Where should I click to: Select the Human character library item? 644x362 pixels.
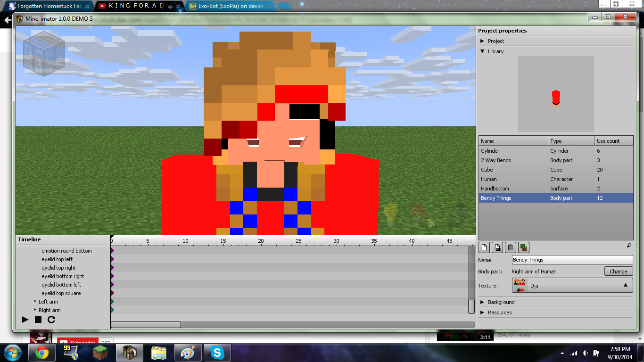[556, 179]
